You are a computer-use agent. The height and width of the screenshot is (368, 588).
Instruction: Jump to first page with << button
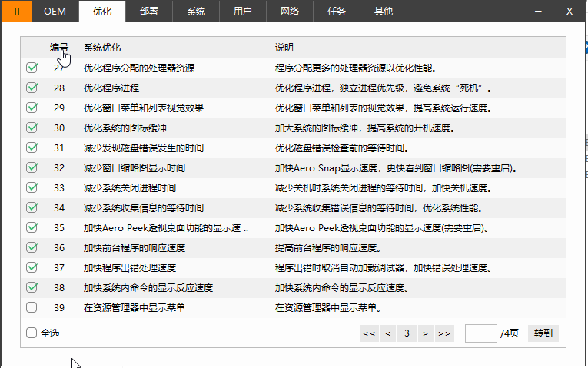[x=368, y=333]
